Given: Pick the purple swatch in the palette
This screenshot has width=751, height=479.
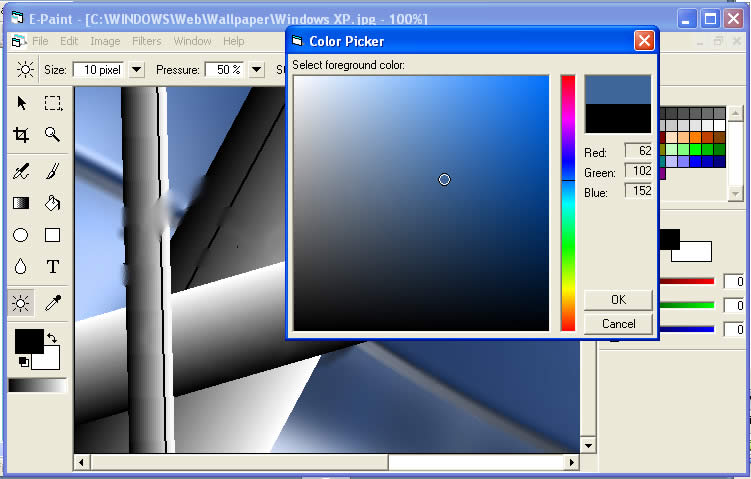Looking at the screenshot, I should point(663,173).
